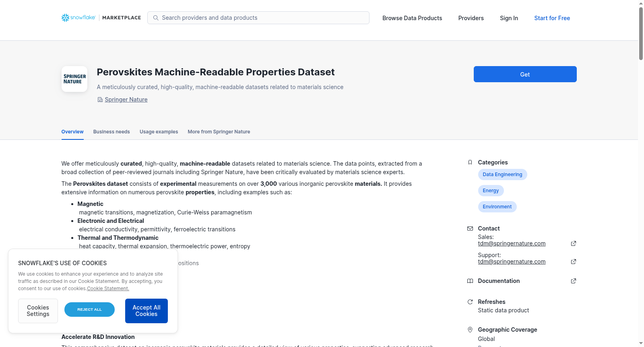Image resolution: width=644 pixels, height=347 pixels.
Task: Click Accept All Cookies button
Action: pyautogui.click(x=147, y=311)
